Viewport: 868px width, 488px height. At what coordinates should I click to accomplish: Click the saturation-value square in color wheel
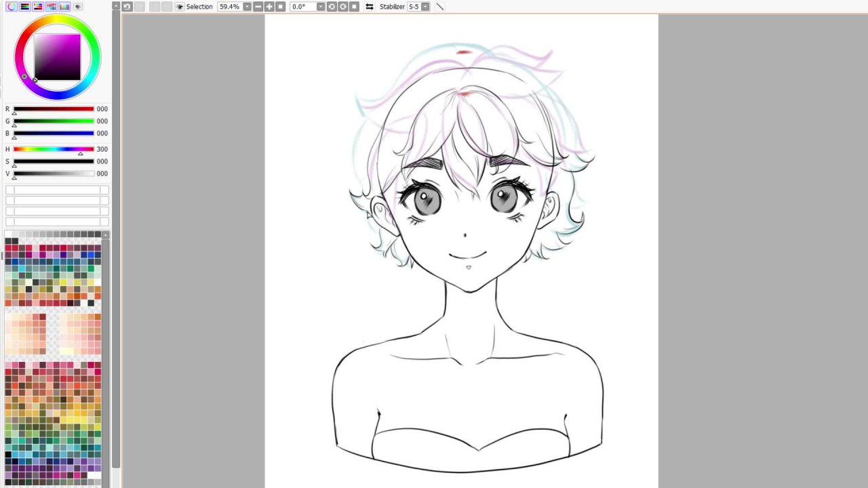[x=58, y=58]
